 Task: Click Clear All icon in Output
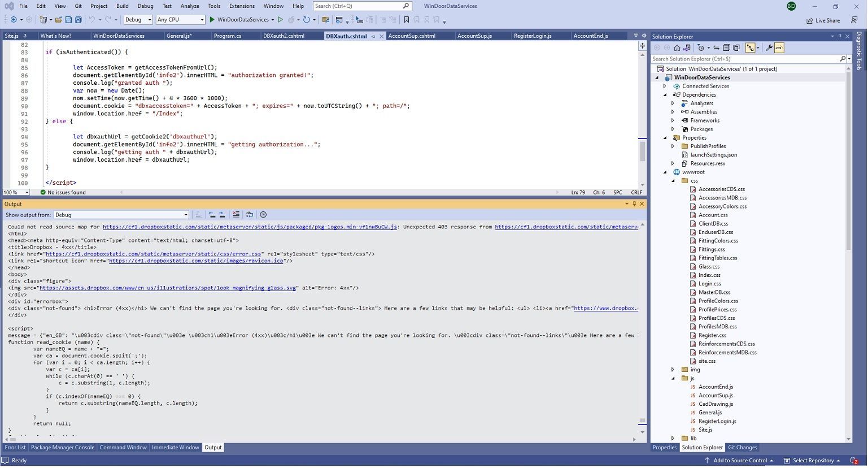(236, 215)
